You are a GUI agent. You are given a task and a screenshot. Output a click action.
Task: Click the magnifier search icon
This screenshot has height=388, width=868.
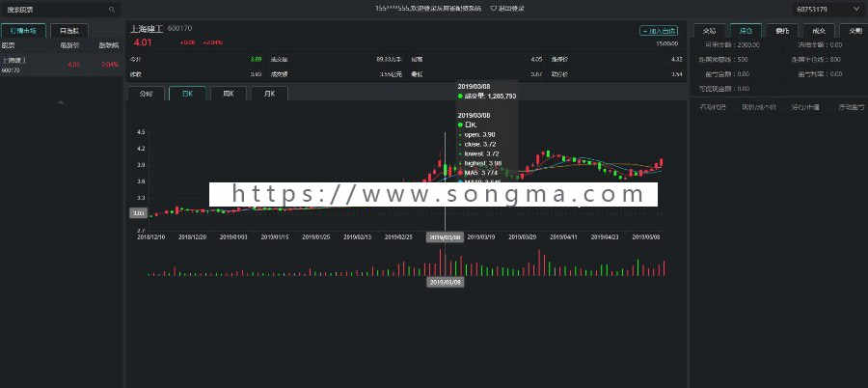(x=112, y=10)
